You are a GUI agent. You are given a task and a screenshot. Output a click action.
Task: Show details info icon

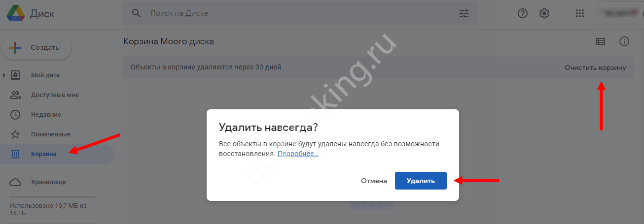[624, 41]
